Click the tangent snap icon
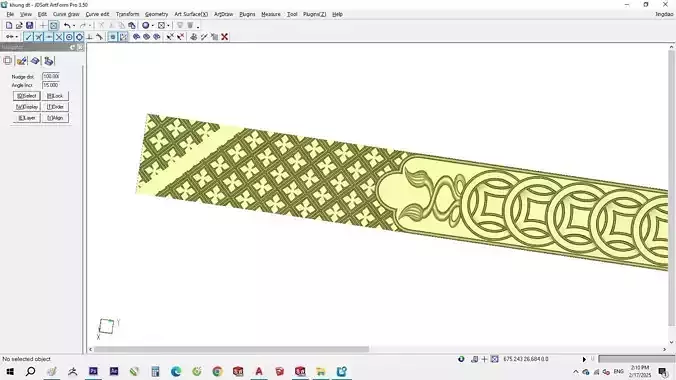 point(100,37)
